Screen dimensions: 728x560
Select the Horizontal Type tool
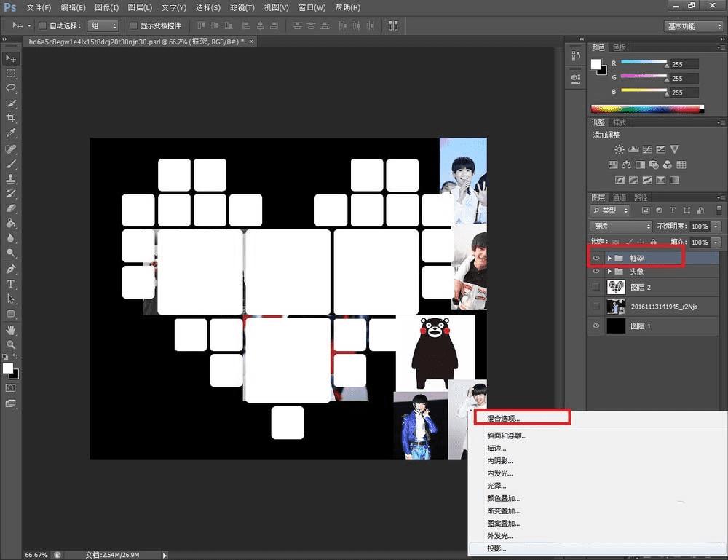pyautogui.click(x=11, y=284)
